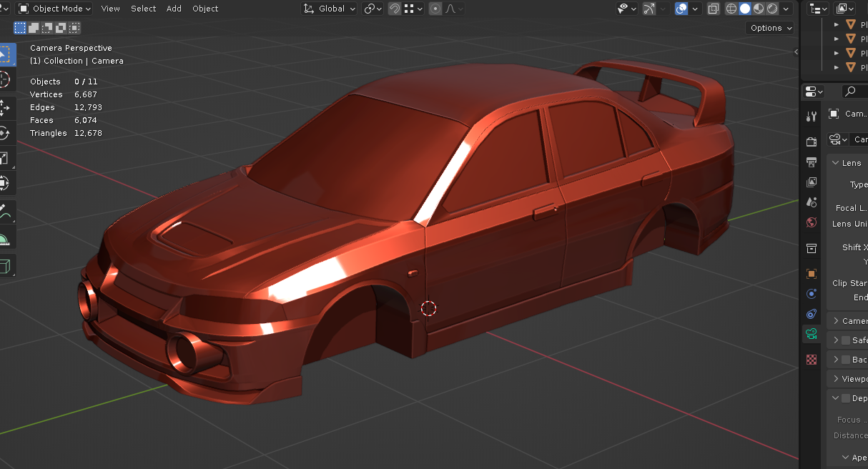Toggle X-ray mode

714,9
